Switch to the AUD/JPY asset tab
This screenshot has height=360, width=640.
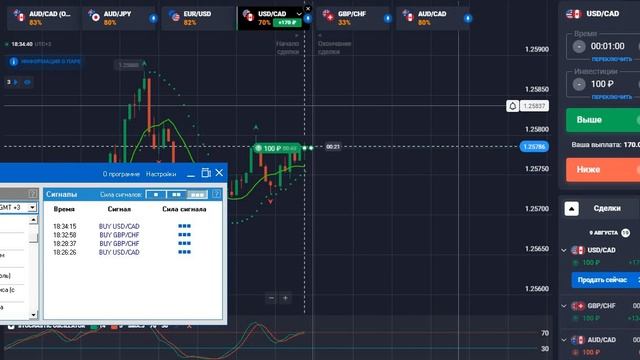coord(120,18)
